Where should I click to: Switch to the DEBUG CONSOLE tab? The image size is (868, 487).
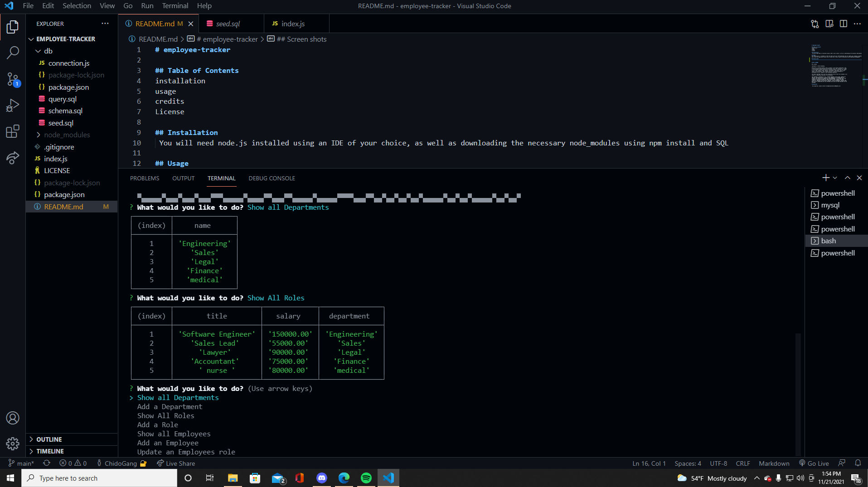tap(272, 178)
